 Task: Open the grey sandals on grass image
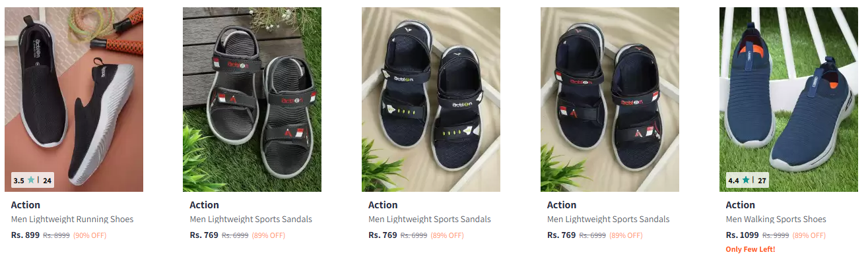click(x=252, y=100)
